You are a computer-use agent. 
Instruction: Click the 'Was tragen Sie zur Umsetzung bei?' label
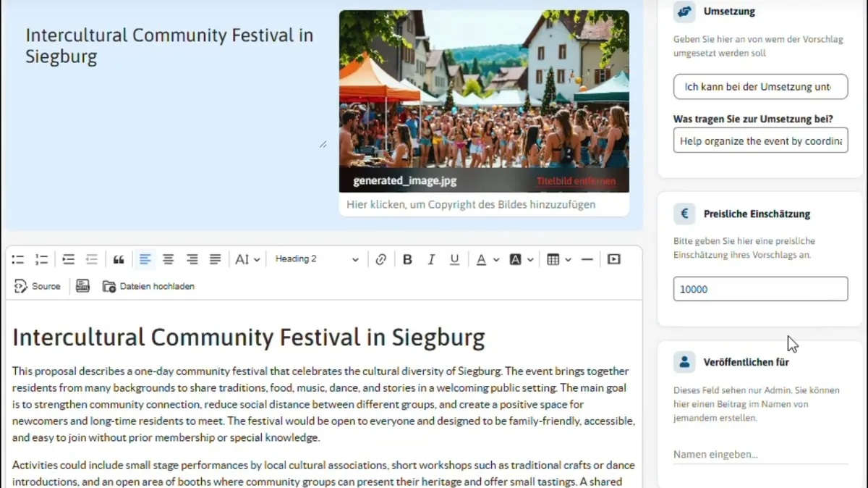coord(753,118)
